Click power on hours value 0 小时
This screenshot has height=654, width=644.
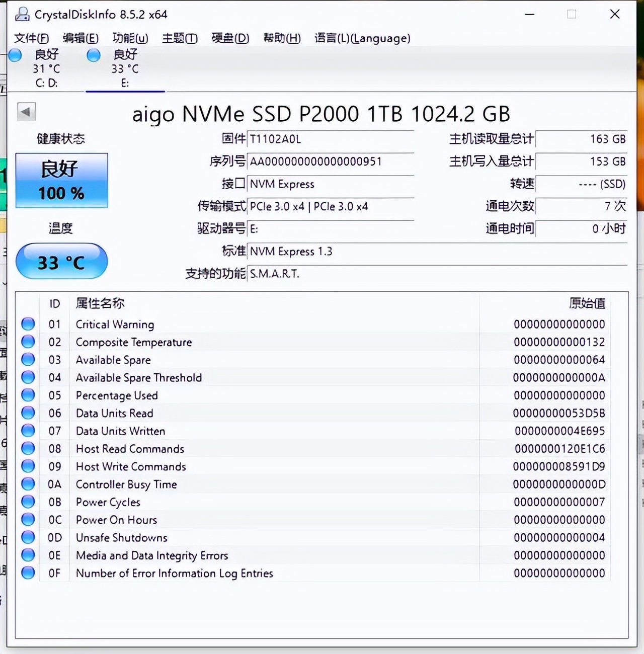click(x=582, y=229)
